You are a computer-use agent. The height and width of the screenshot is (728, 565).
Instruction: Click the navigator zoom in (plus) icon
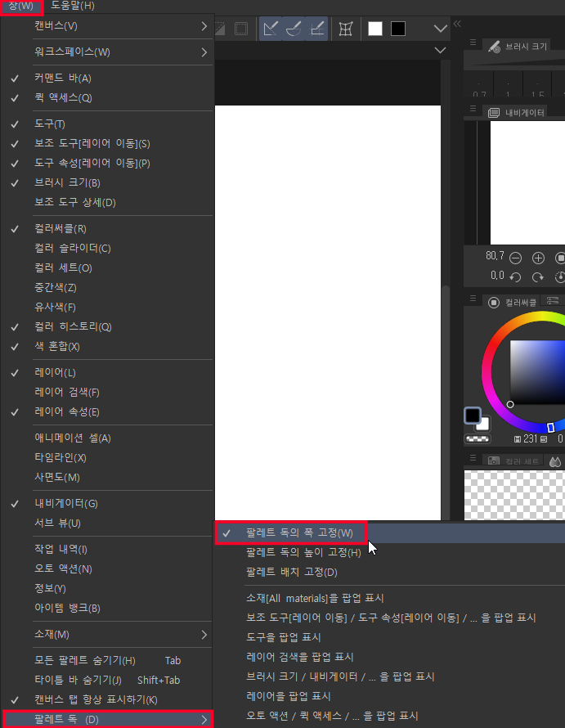point(538,258)
